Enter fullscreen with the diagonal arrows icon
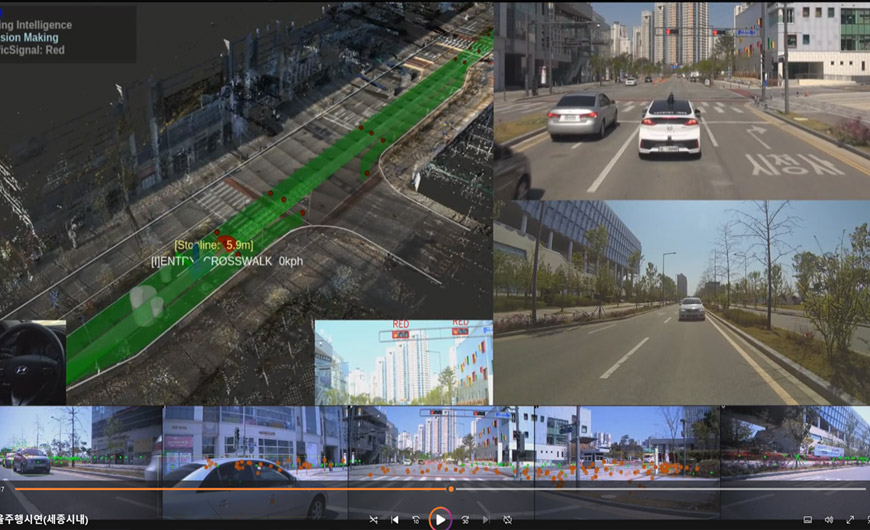 (x=850, y=520)
